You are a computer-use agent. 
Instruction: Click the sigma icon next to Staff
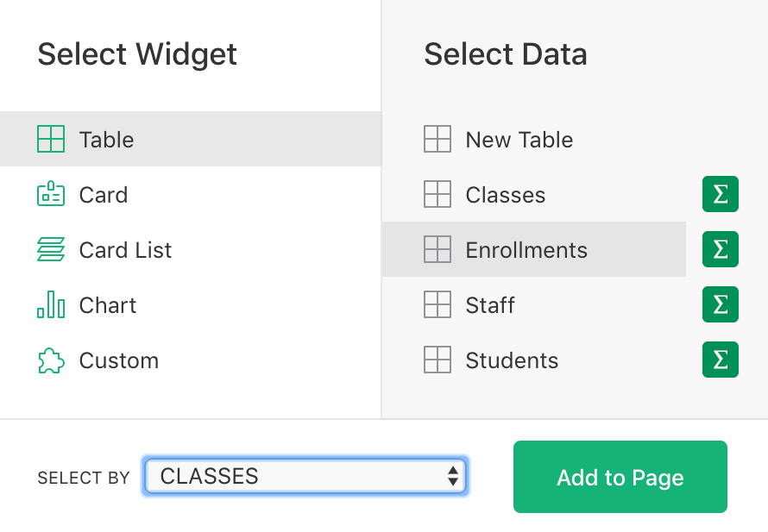tap(720, 304)
